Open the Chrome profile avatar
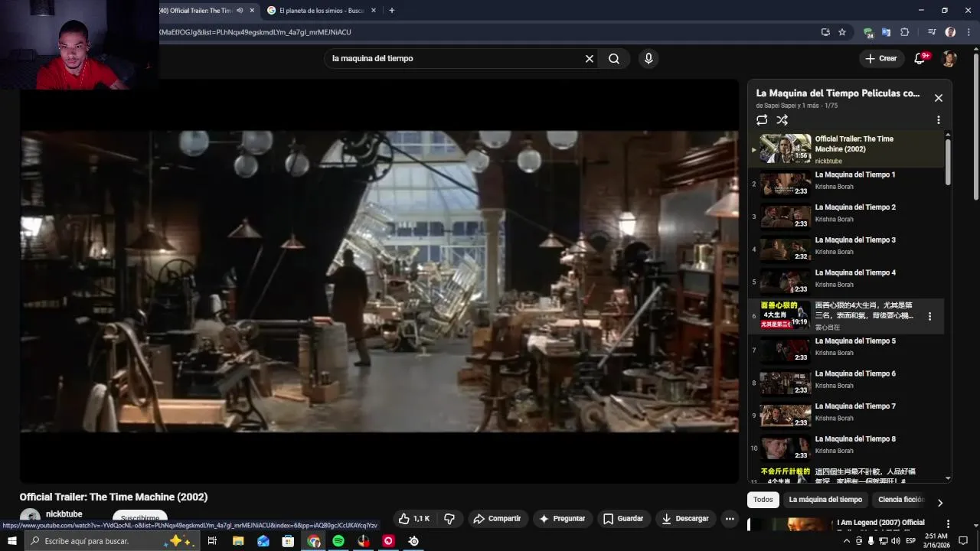The height and width of the screenshot is (551, 980). (x=950, y=32)
